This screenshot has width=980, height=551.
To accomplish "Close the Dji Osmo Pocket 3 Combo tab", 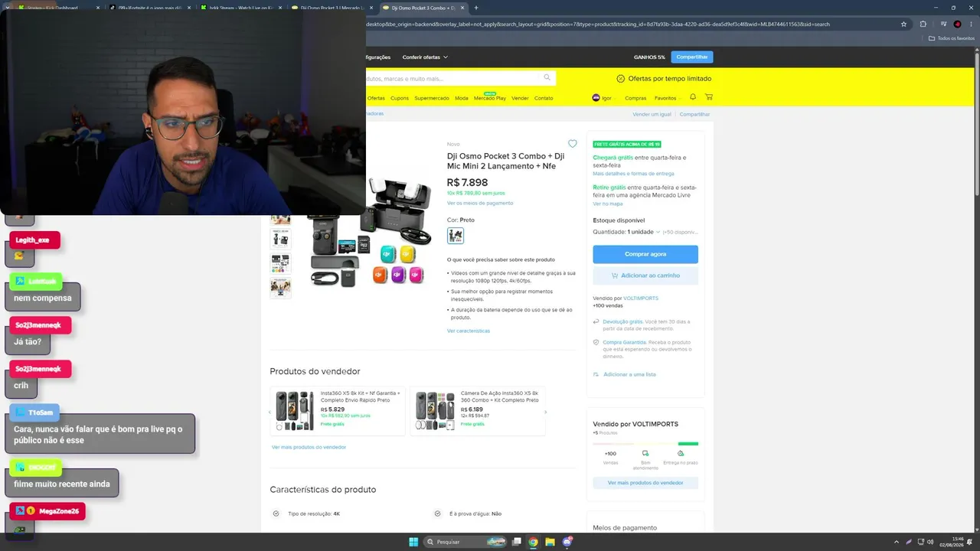I will click(x=463, y=8).
